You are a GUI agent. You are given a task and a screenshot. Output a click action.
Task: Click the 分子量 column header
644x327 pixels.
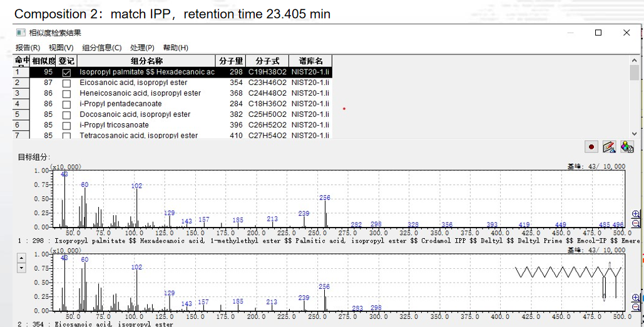(231, 61)
